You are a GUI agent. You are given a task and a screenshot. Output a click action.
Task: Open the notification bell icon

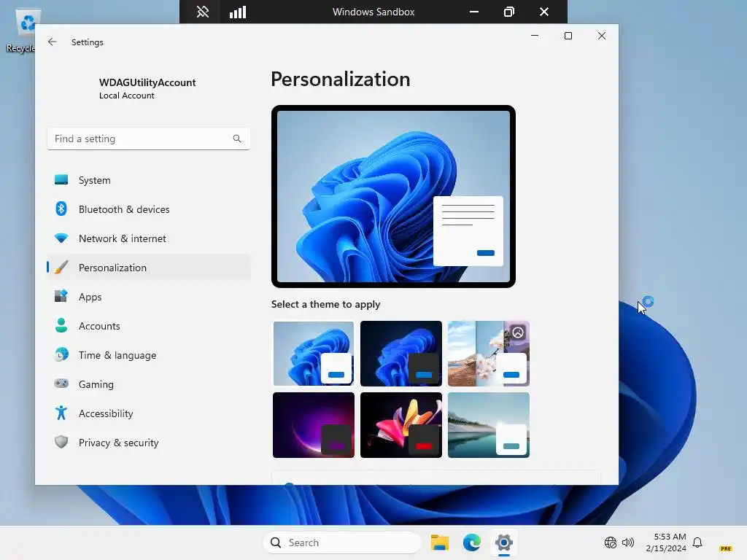[x=697, y=542]
